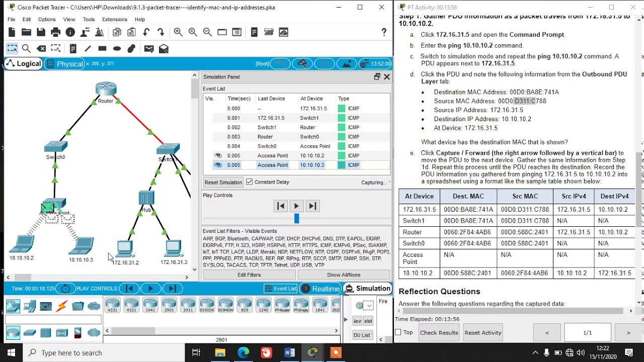Switch to Logical workspace view
644x362 pixels.
23,63
